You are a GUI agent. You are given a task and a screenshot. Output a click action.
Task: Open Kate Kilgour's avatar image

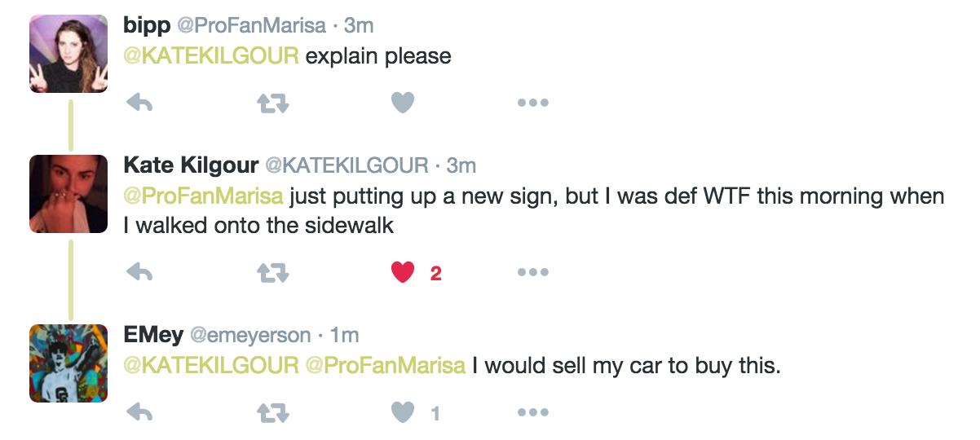68,194
